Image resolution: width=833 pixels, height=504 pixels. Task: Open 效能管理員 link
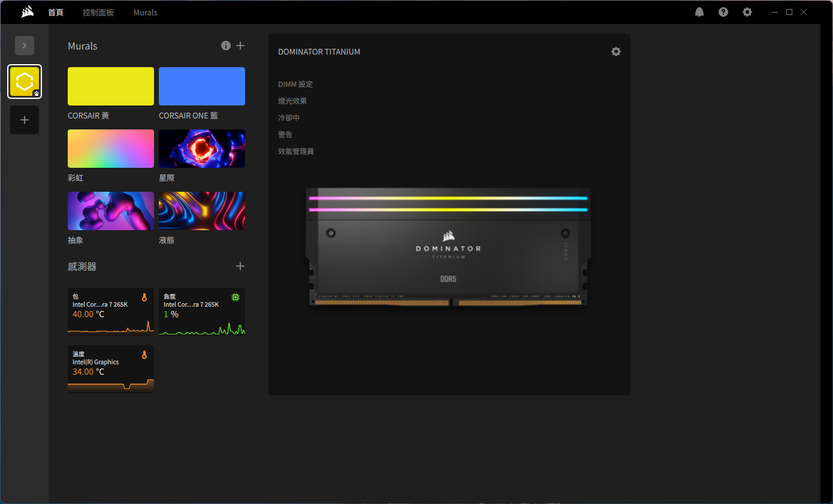click(296, 152)
